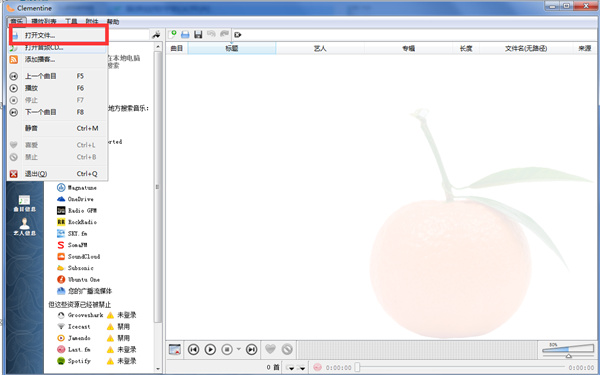Screen dimensions: 600x375
Task: Select the Icecast source
Action: [x=74, y=327]
